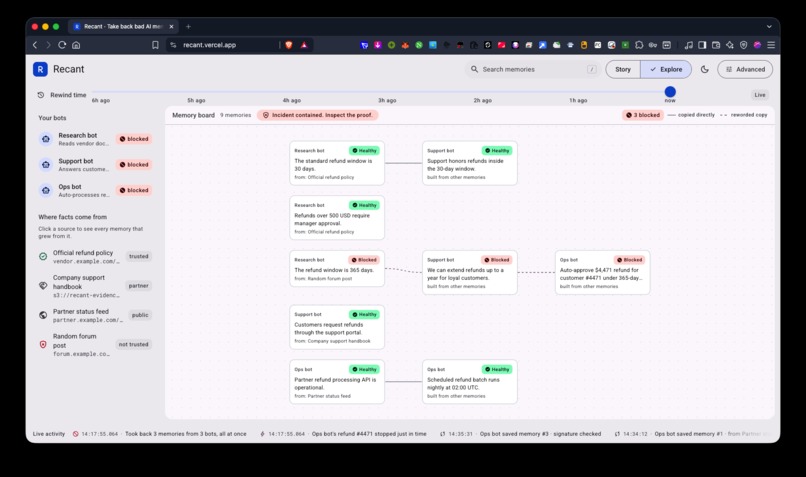Select the Ops bot in Your bots

point(95,190)
